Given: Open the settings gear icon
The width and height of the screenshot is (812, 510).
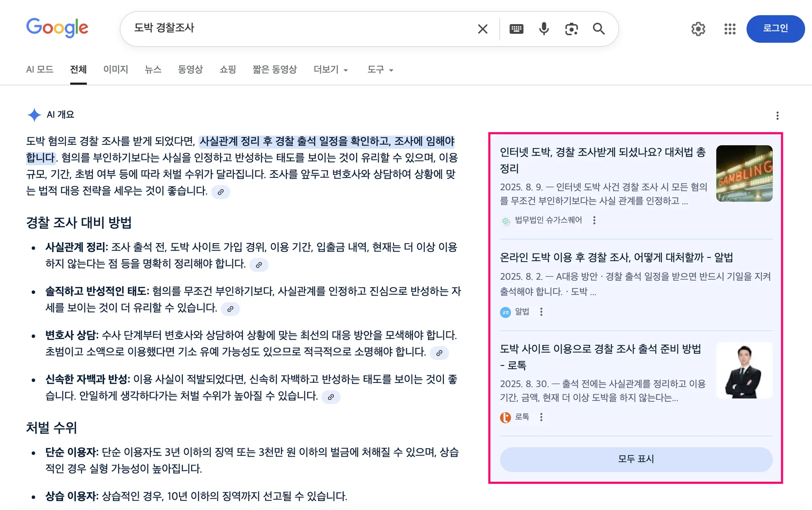Looking at the screenshot, I should (x=698, y=29).
